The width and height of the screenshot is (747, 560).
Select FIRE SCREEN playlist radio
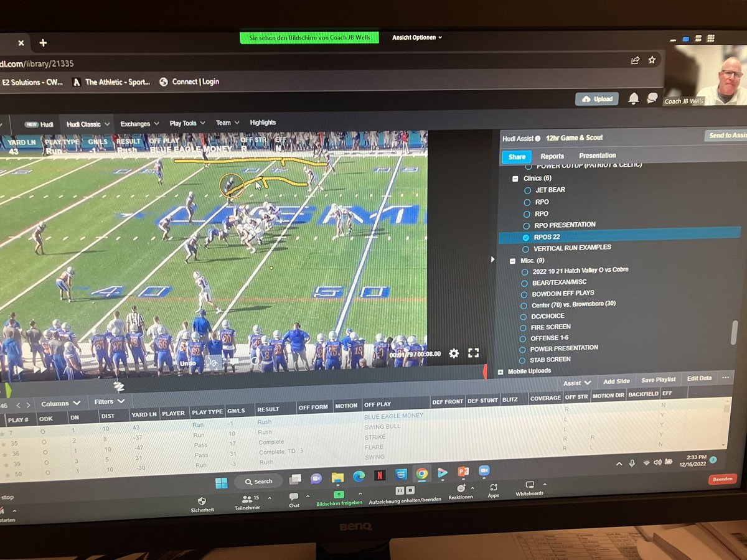coord(524,327)
